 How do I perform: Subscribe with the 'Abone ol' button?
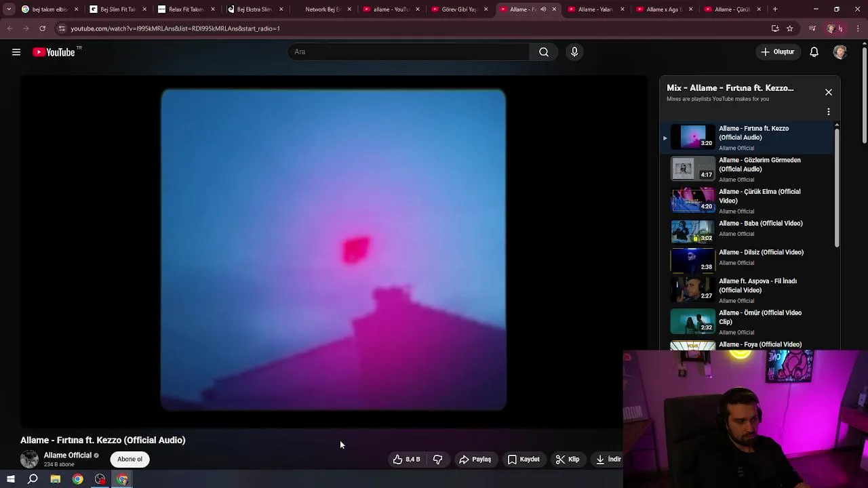click(130, 460)
